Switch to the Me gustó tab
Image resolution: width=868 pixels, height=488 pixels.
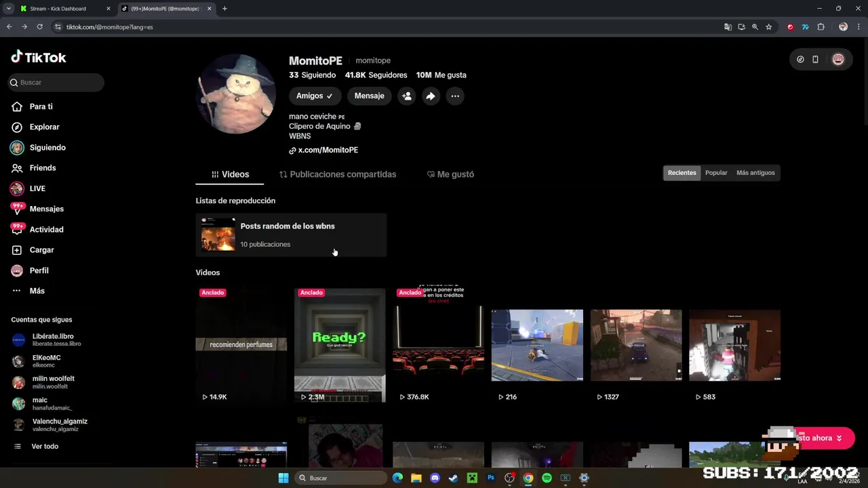tap(450, 174)
